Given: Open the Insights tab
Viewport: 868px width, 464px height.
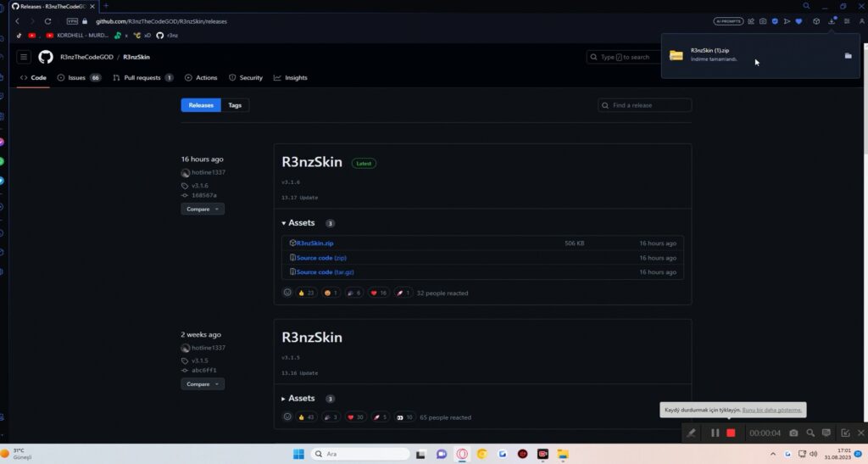Looking at the screenshot, I should coord(291,77).
